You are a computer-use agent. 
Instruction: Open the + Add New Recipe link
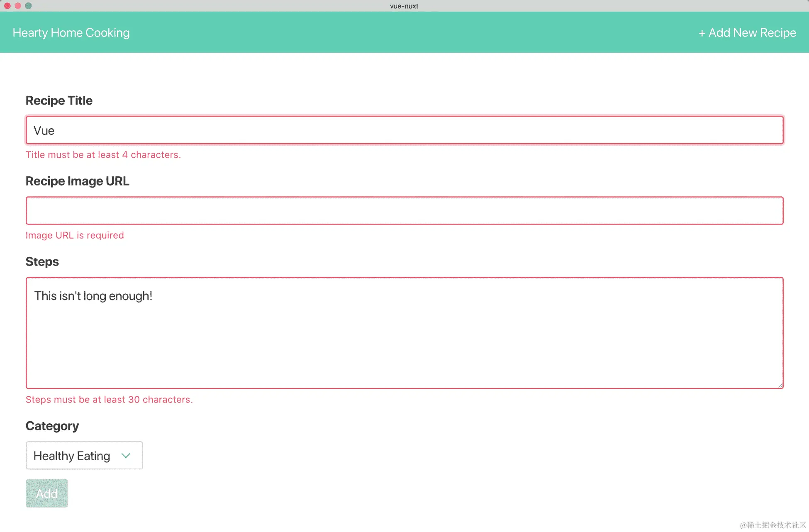(x=747, y=33)
